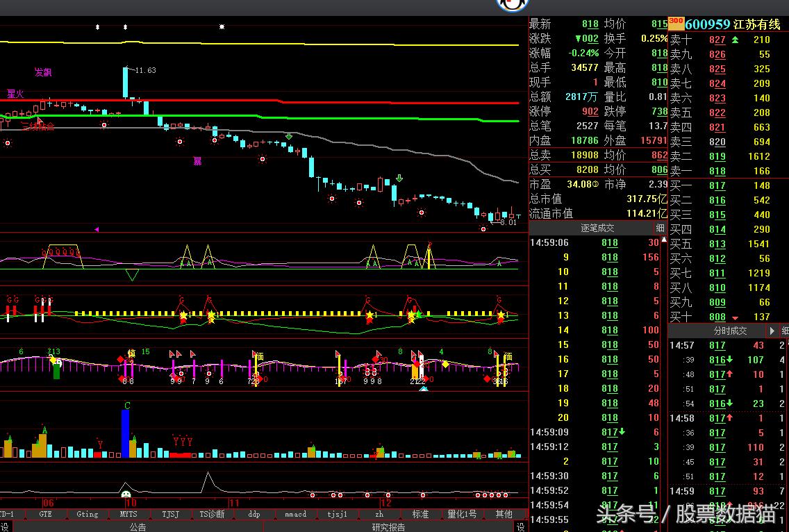Click the 8.01 low price label
This screenshot has width=789, height=532.
pos(508,222)
